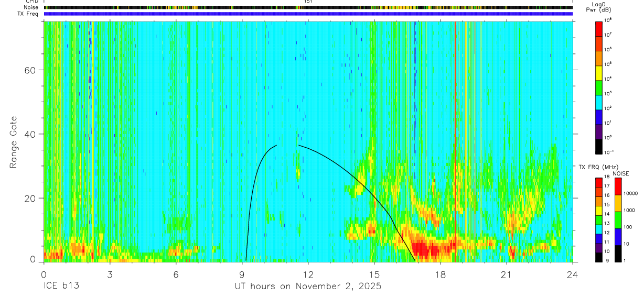Click the 'NOISE' colorbar title
The image size is (644, 297).
click(620, 173)
